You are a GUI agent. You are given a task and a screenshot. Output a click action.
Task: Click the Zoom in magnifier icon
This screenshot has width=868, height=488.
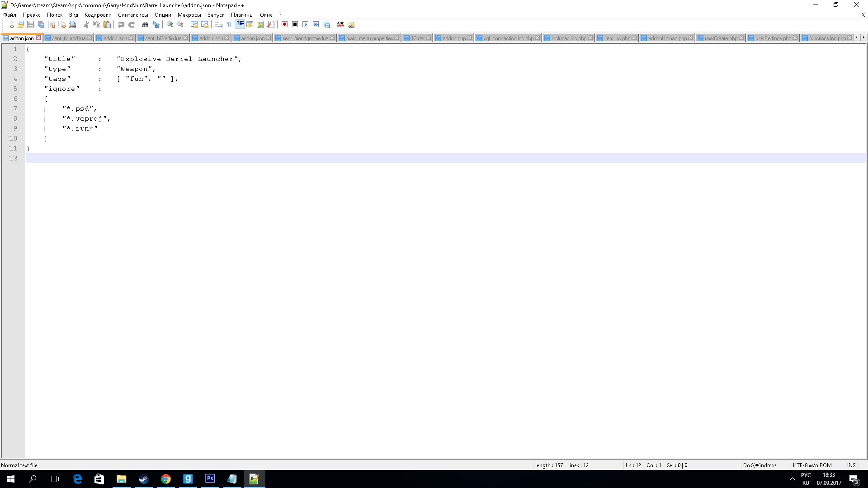tap(170, 24)
